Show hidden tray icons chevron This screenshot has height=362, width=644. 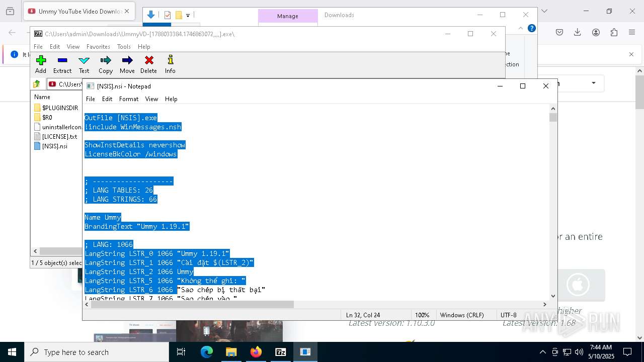click(x=542, y=352)
